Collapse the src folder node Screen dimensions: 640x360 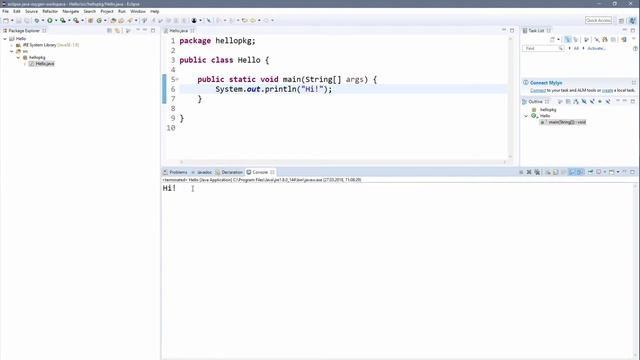[x=12, y=51]
